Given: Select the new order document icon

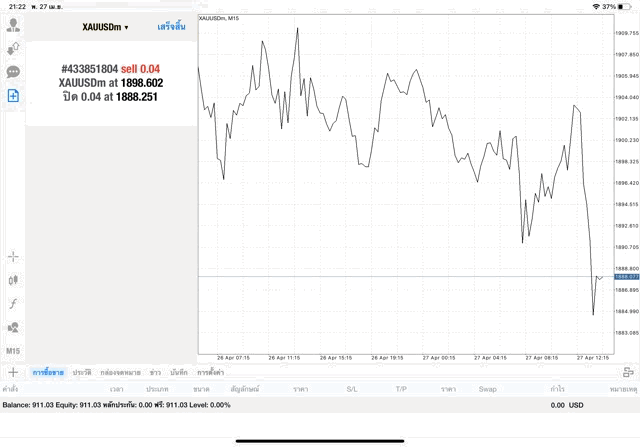Looking at the screenshot, I should 13,96.
